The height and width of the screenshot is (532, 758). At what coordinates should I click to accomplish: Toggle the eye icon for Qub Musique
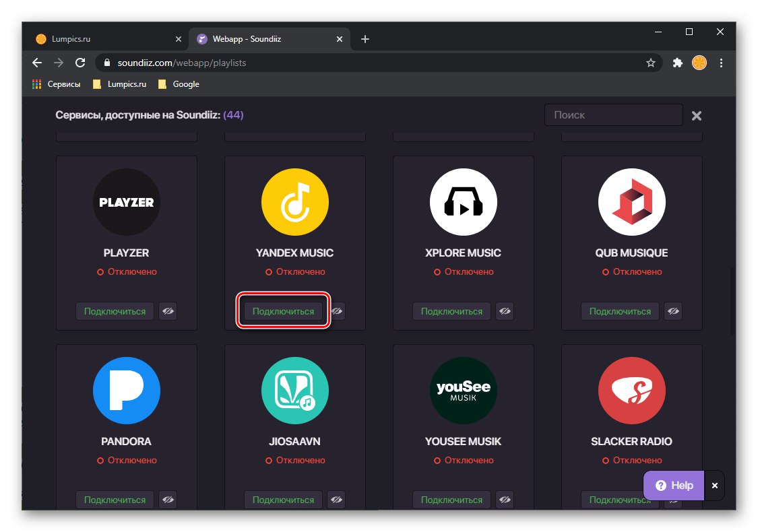click(673, 311)
